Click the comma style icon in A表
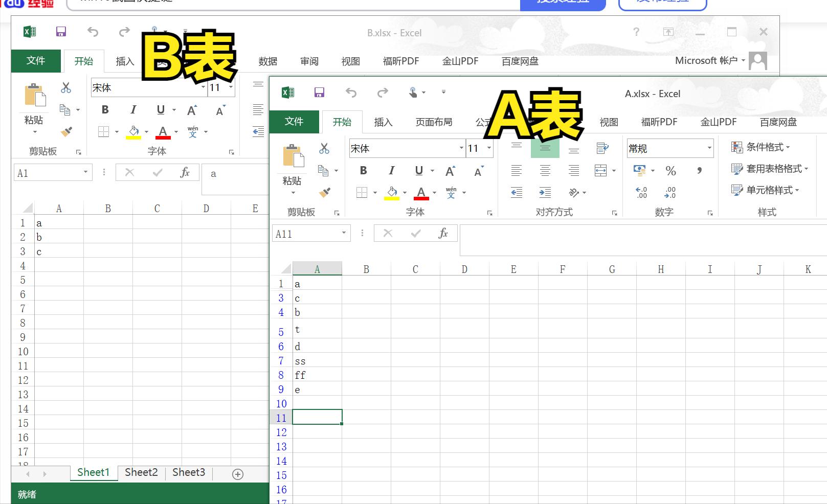The width and height of the screenshot is (827, 504). tap(699, 170)
